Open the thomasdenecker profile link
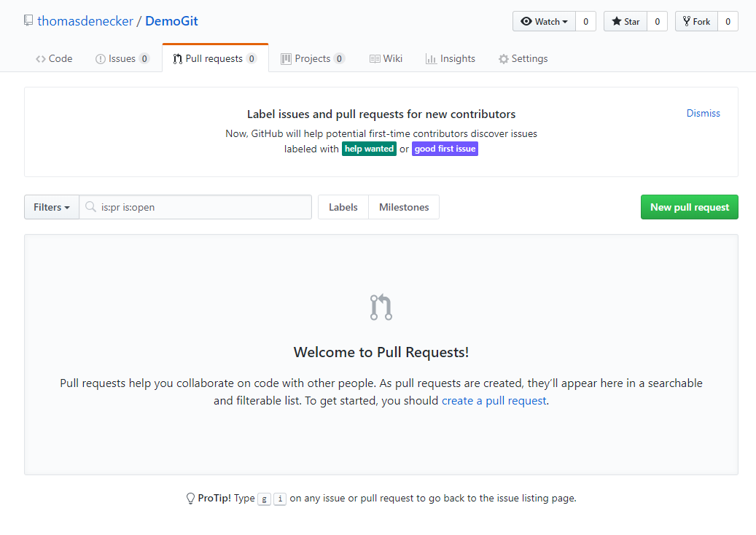This screenshot has width=756, height=535. (85, 21)
